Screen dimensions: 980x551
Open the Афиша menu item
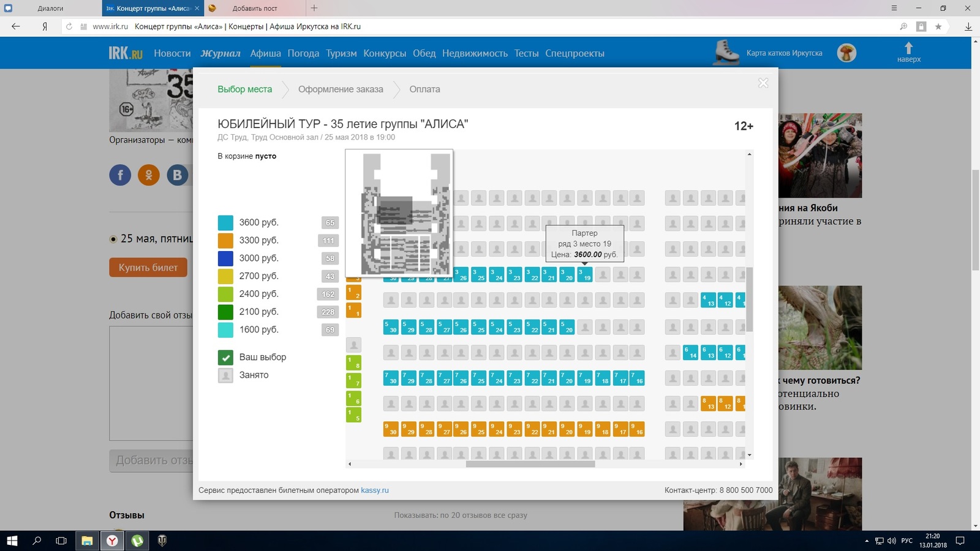pyautogui.click(x=265, y=53)
